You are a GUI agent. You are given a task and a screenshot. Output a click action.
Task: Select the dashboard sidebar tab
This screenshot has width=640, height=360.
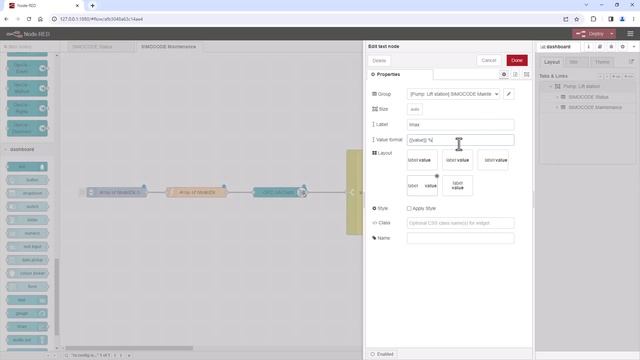pos(558,47)
